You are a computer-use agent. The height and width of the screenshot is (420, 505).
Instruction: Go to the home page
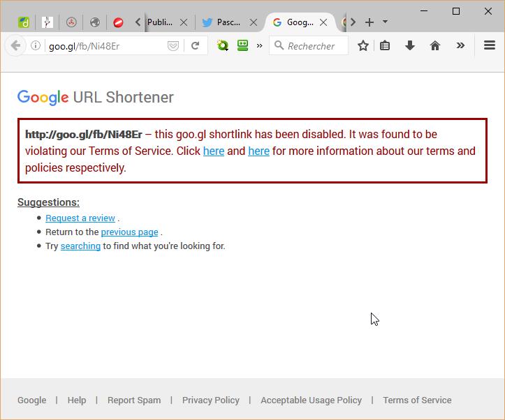pyautogui.click(x=434, y=45)
